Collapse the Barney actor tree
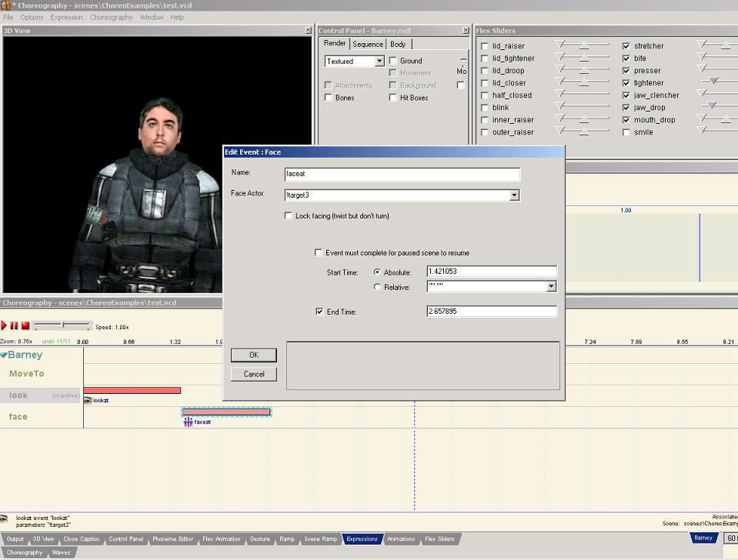 4,355
